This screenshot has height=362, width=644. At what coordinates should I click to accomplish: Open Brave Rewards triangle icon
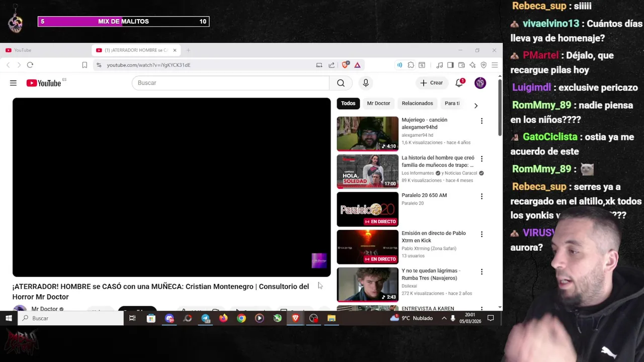tap(357, 65)
